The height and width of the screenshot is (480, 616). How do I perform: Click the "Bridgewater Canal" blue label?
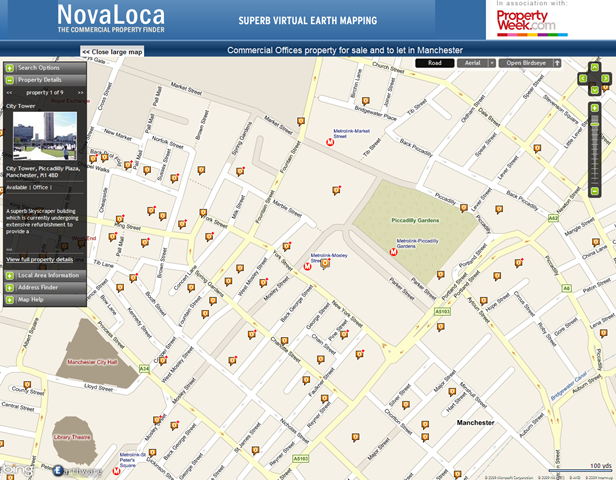pos(568,386)
